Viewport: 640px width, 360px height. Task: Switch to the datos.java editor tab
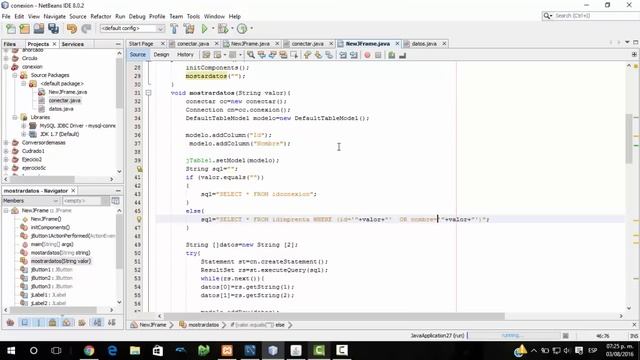tap(424, 44)
